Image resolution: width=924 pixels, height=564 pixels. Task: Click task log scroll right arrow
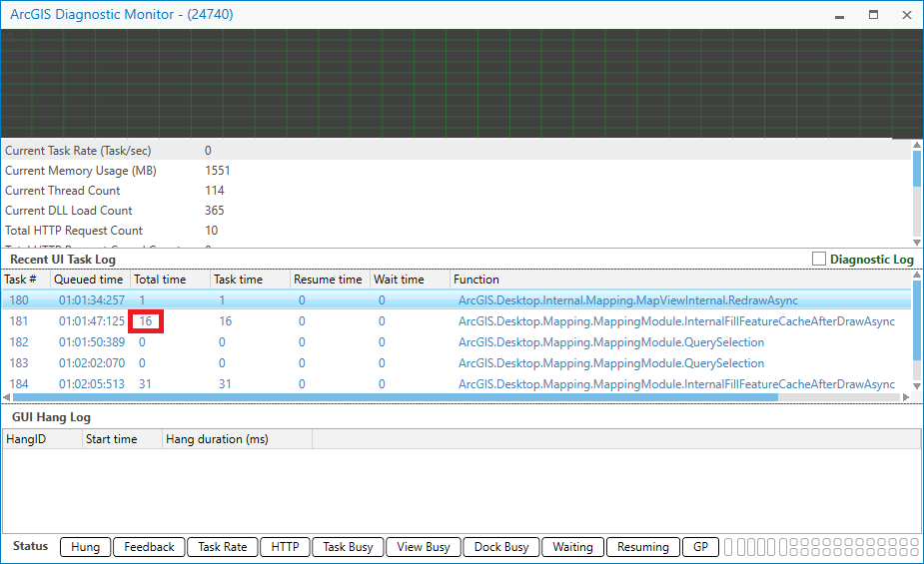point(906,397)
